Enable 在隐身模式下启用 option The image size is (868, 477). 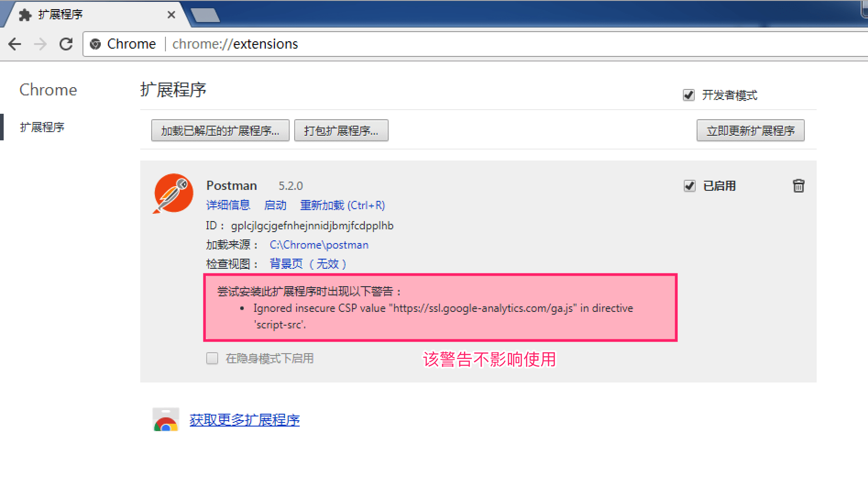(212, 358)
